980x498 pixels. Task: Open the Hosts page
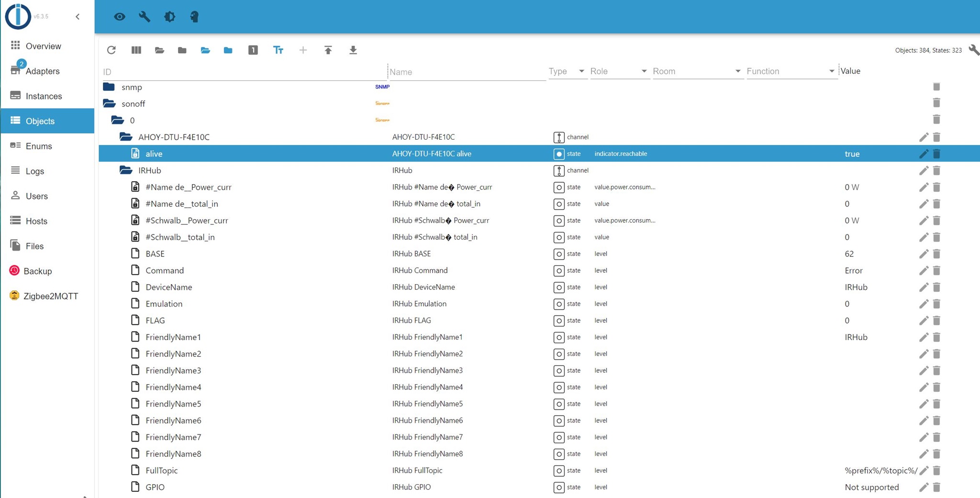coord(47,221)
